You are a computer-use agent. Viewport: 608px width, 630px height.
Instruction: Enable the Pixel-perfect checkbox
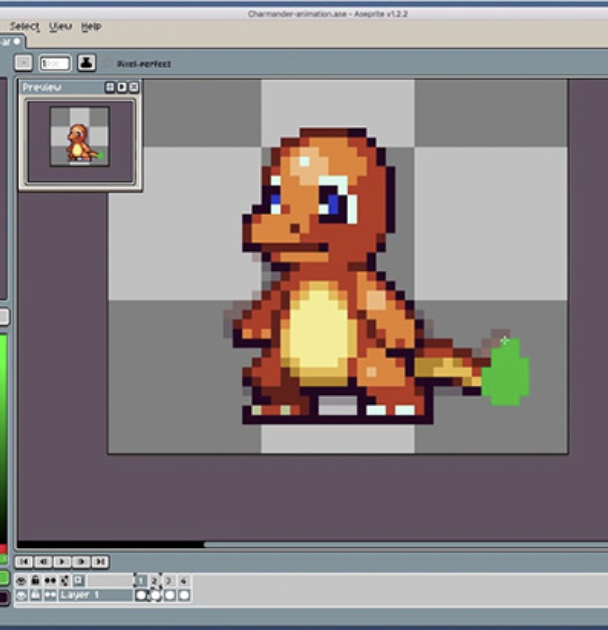109,64
